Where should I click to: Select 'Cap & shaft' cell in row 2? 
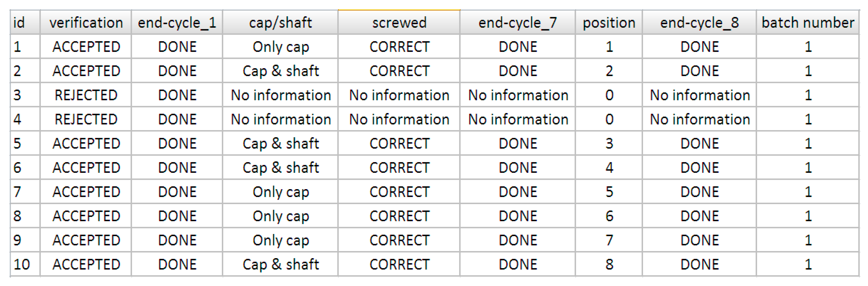point(280,71)
